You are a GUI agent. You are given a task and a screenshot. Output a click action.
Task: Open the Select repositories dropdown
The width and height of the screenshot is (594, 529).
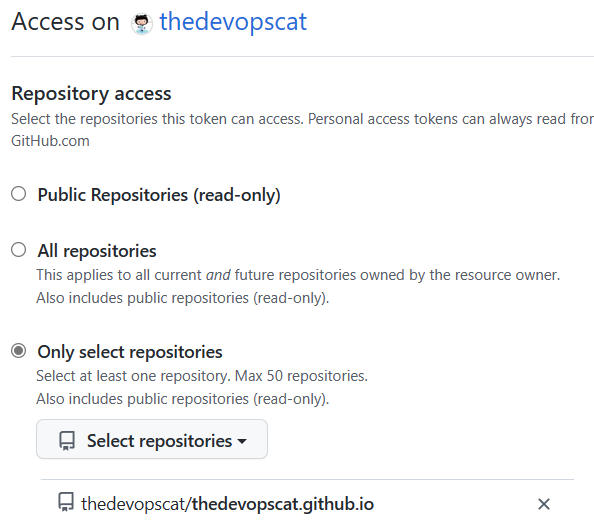(152, 439)
